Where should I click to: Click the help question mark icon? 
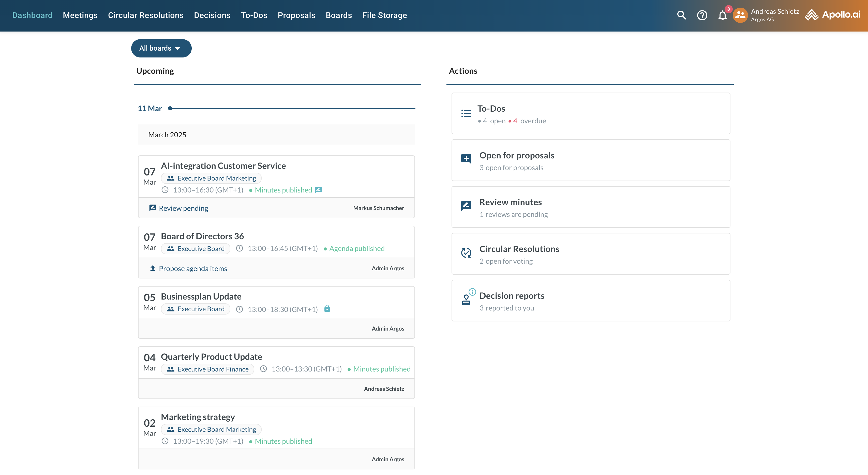pos(702,15)
